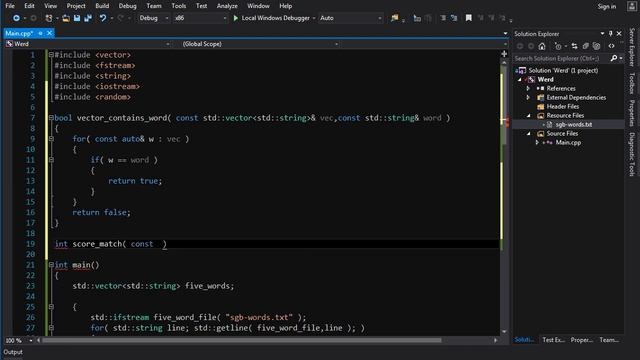
Task: Collapse the main function on line 21
Action: tap(51, 264)
